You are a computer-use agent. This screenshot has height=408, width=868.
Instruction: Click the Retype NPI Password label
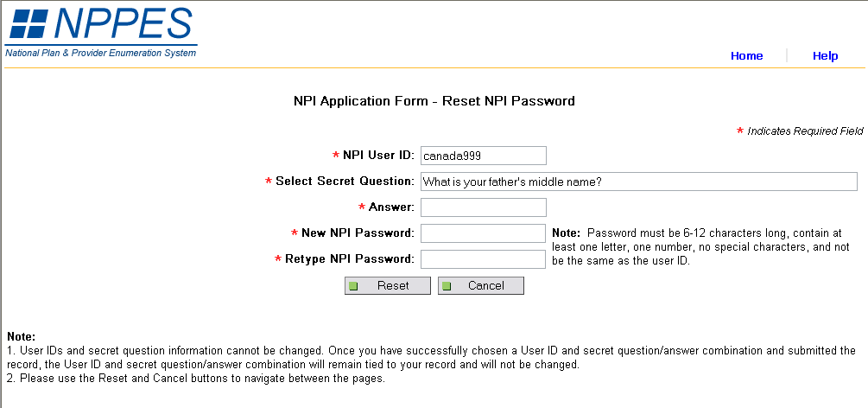(350, 259)
